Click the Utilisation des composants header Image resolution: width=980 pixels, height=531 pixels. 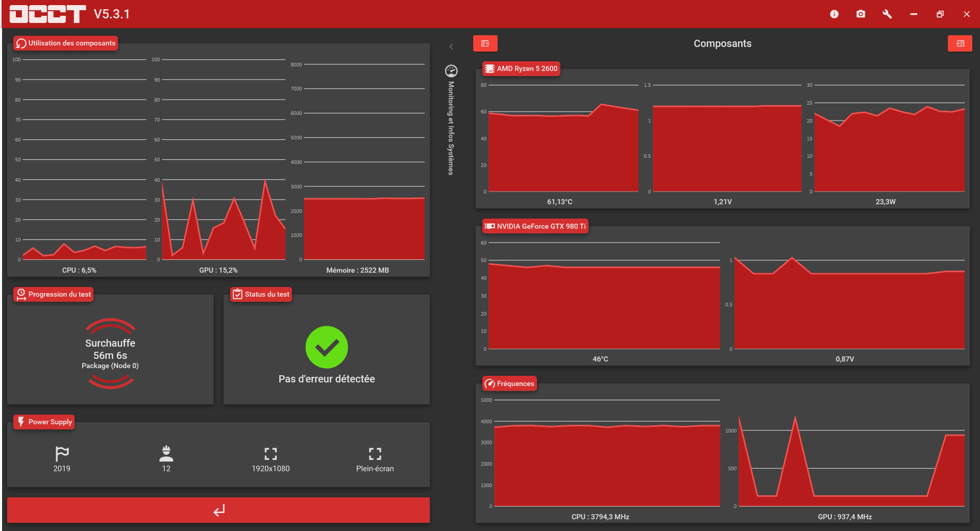pos(65,43)
